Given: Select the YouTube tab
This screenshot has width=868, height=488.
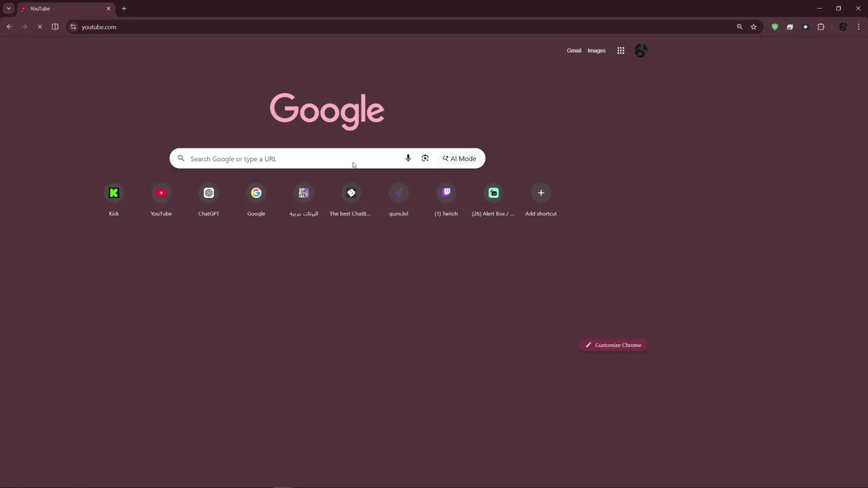Looking at the screenshot, I should (64, 9).
